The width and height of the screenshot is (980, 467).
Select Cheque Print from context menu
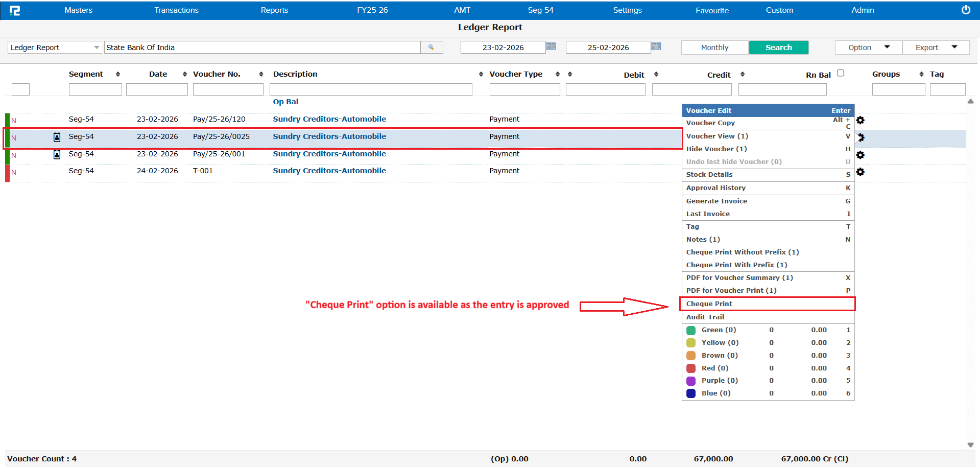pyautogui.click(x=709, y=304)
